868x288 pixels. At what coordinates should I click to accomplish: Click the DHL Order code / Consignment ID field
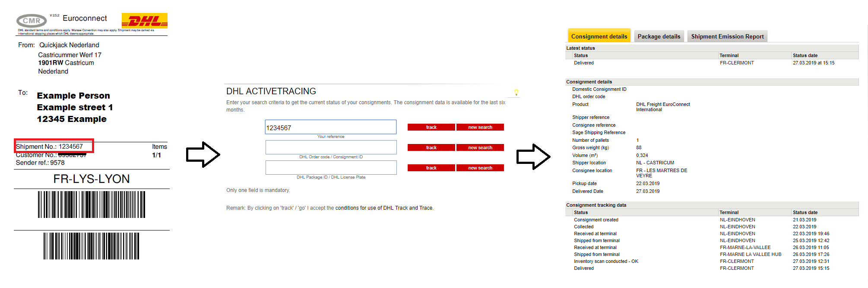(330, 147)
